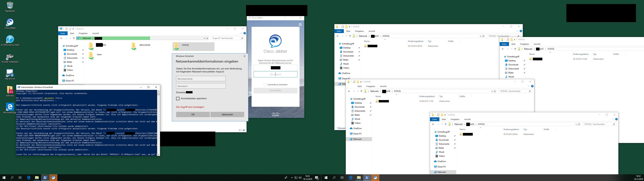
Task: Click the Benutzername input field
Action: (200, 79)
